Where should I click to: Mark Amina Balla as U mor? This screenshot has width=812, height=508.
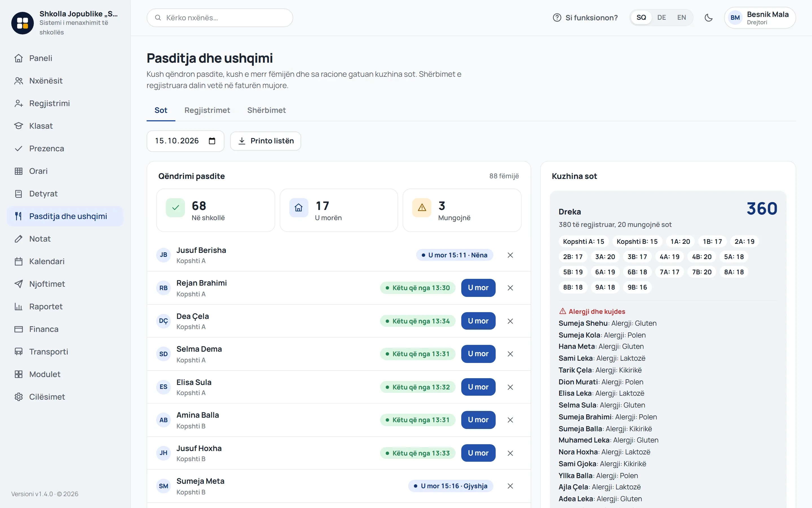[478, 420]
